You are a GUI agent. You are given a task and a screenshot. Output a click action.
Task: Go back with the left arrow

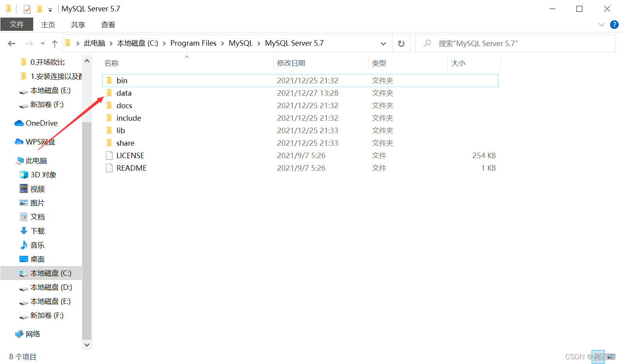click(x=12, y=43)
